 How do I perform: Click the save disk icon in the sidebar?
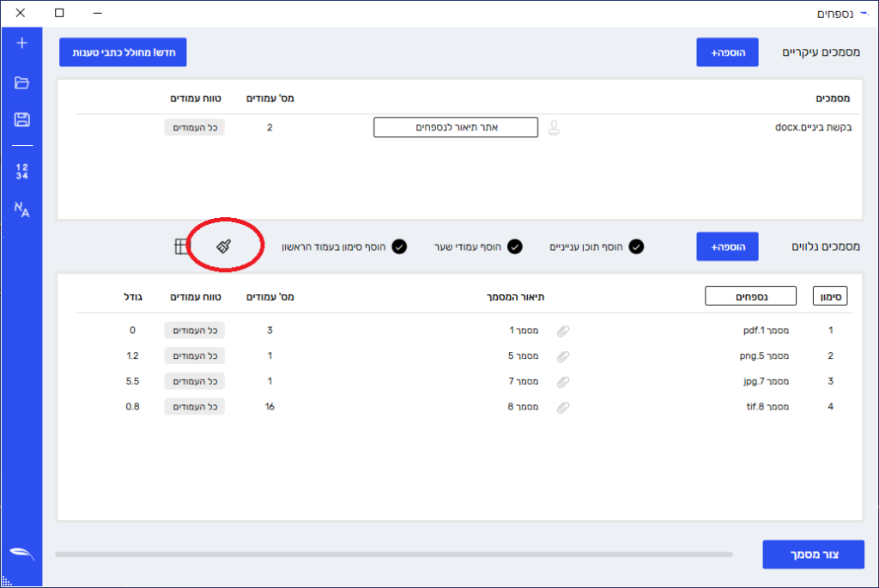coord(22,120)
